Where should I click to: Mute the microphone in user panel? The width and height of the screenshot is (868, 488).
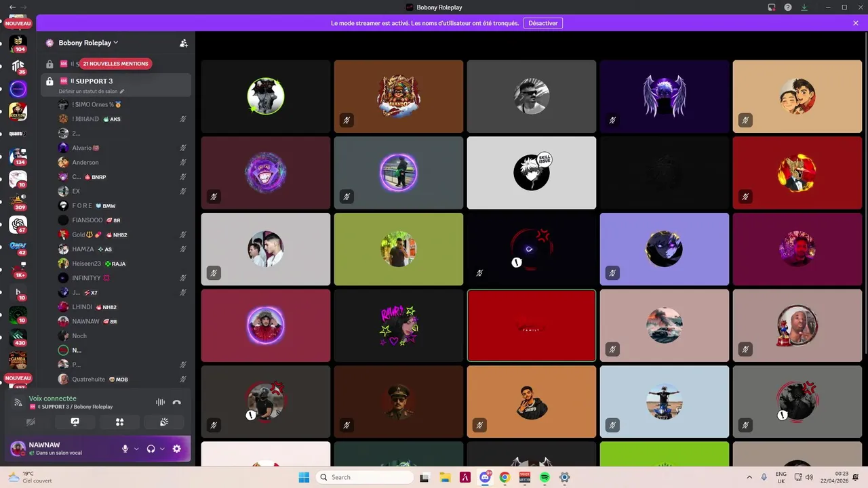(125, 449)
